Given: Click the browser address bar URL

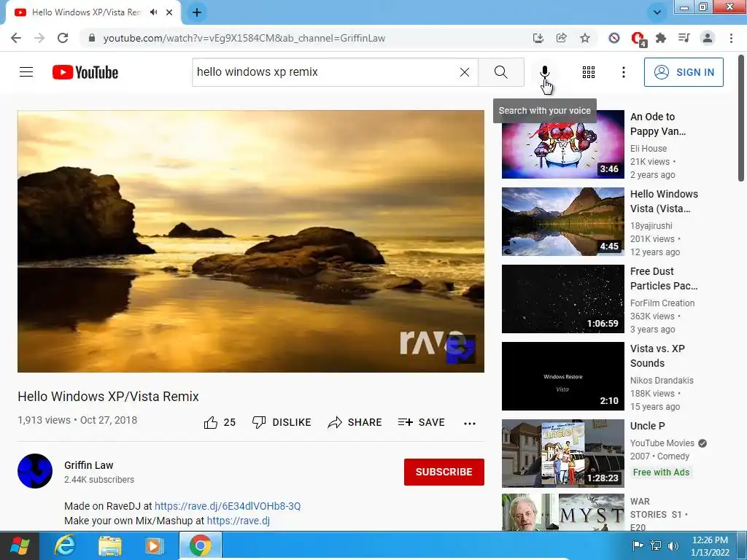Looking at the screenshot, I should click(x=244, y=38).
